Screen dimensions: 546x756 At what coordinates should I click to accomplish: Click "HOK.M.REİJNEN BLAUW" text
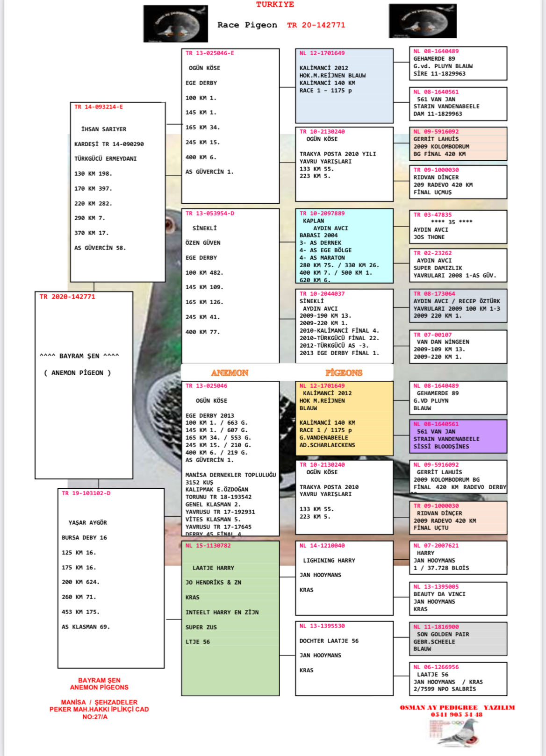point(333,75)
